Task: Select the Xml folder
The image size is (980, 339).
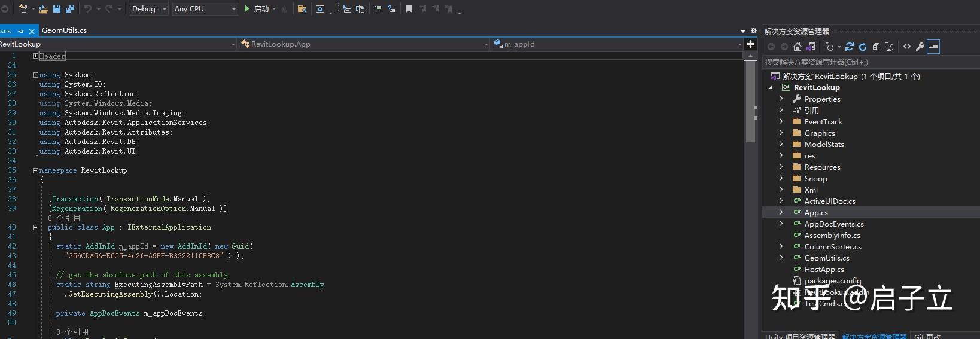Action: point(811,190)
